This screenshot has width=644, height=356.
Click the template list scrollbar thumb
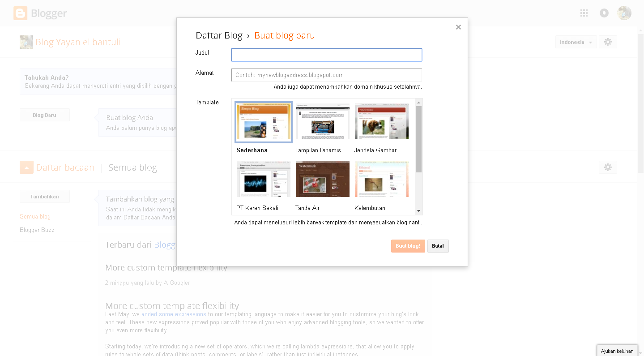[418, 139]
